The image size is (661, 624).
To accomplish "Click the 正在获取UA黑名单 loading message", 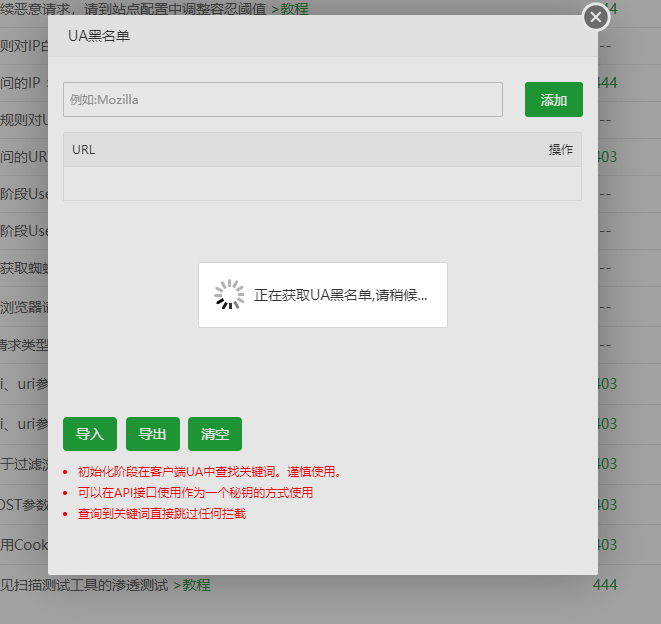I will [x=341, y=295].
